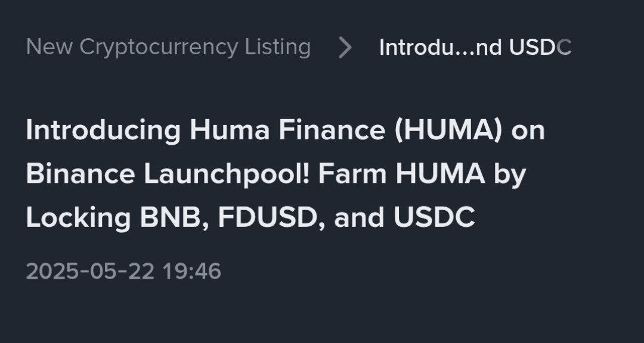
Task: Click the 'Locking BNB, FDUSD, and USDC' title line
Action: pyautogui.click(x=250, y=217)
